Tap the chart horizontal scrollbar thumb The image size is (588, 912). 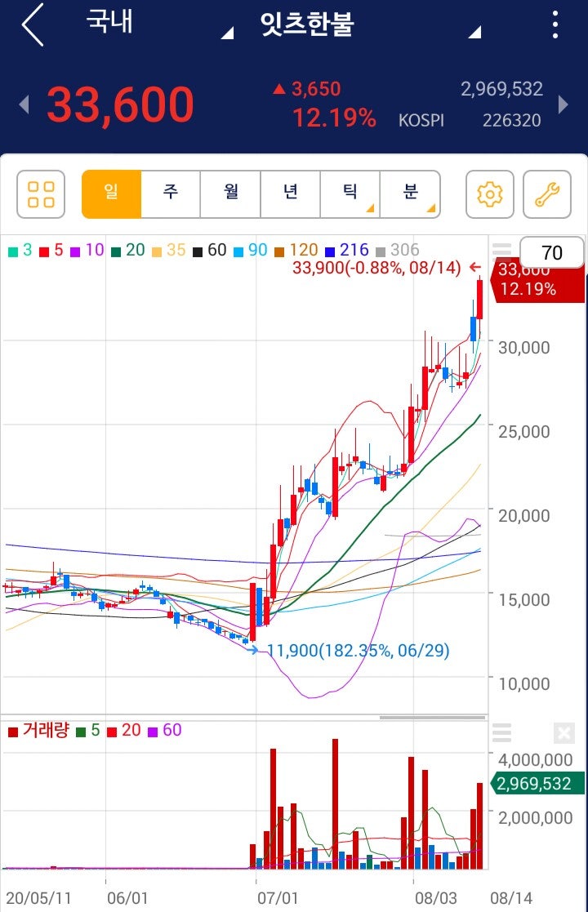432,718
